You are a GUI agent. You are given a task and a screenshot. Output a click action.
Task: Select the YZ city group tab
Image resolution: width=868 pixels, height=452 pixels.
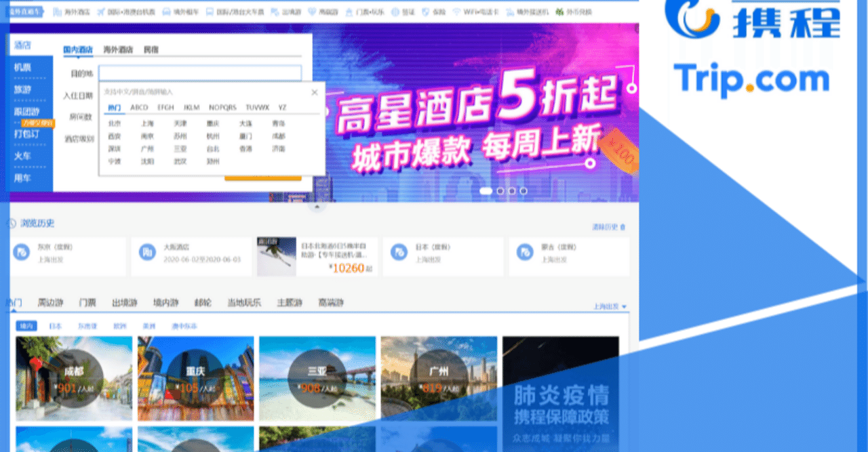pyautogui.click(x=282, y=108)
